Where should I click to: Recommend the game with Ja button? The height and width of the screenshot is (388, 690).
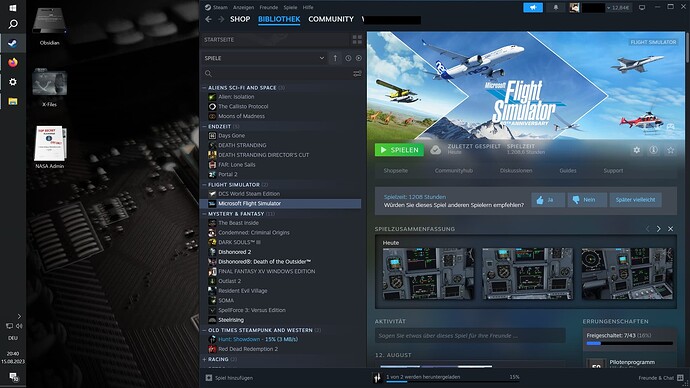click(x=548, y=200)
